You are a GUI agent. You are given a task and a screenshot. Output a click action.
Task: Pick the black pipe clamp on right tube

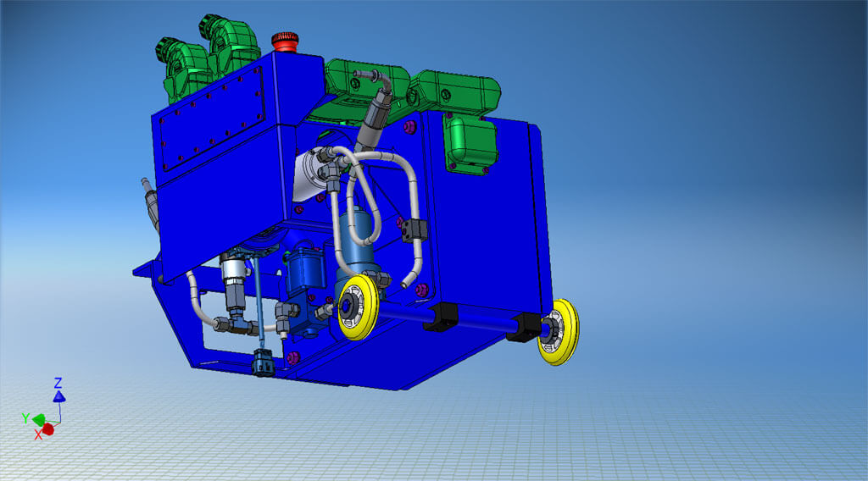tap(413, 229)
